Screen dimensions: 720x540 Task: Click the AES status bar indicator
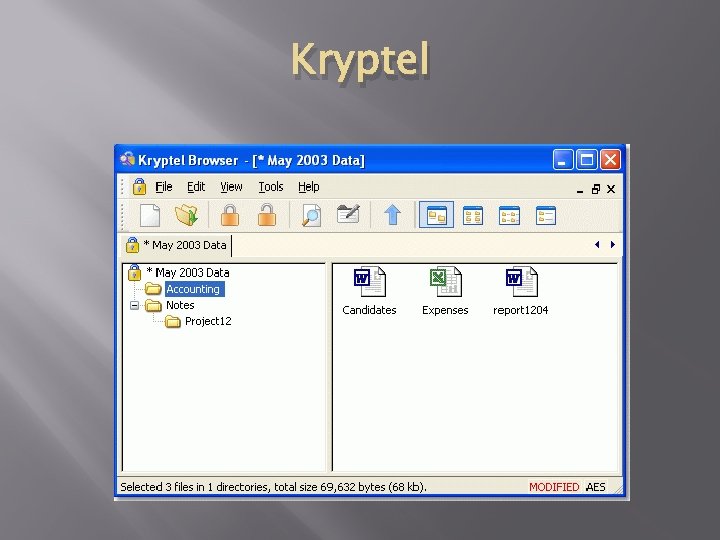596,487
